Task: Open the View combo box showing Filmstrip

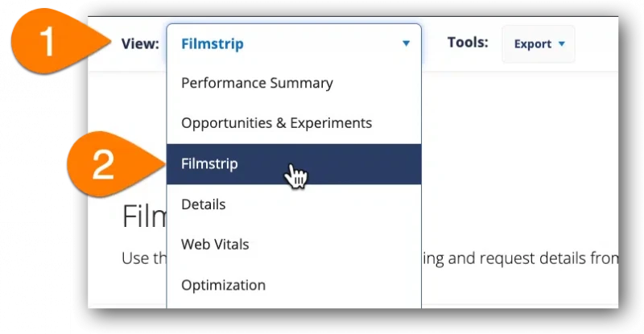Action: point(294,43)
